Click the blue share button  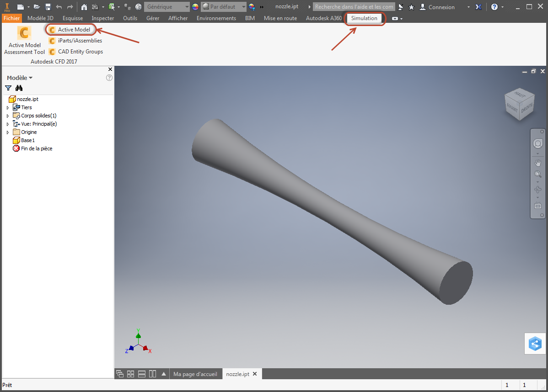click(x=535, y=344)
